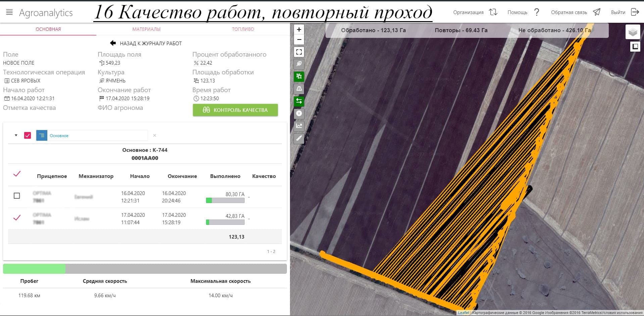Collapse the Основное section with arrow

coord(16,135)
